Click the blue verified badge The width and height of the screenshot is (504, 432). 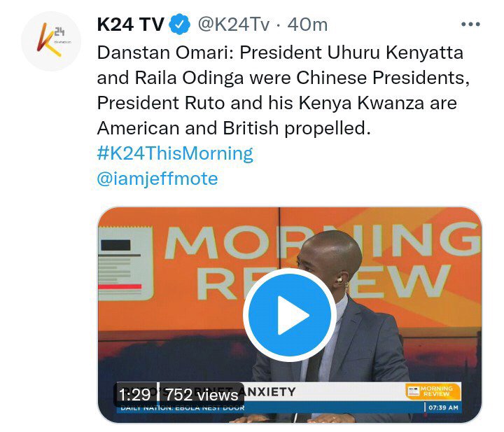[x=180, y=24]
